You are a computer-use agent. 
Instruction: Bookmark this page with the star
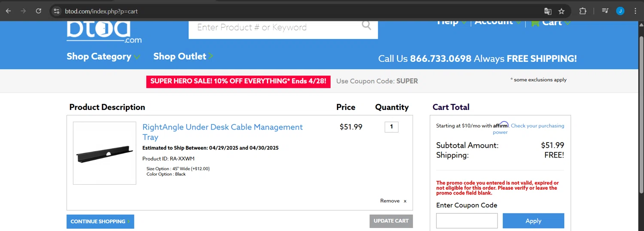point(561,11)
